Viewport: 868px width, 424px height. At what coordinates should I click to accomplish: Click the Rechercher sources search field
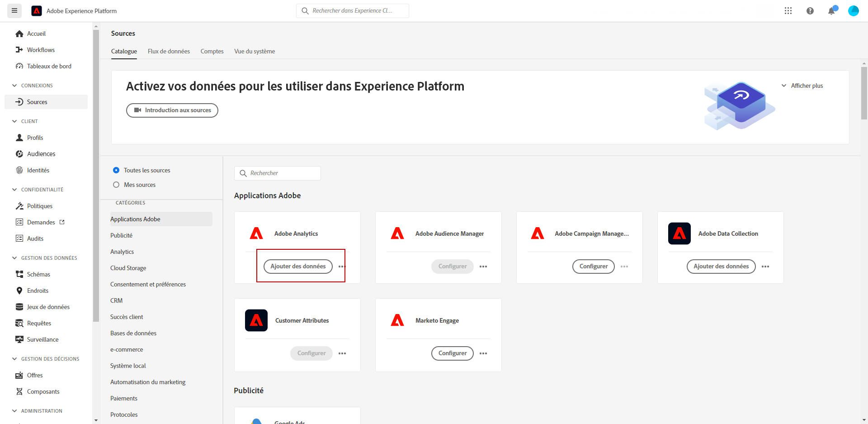278,173
